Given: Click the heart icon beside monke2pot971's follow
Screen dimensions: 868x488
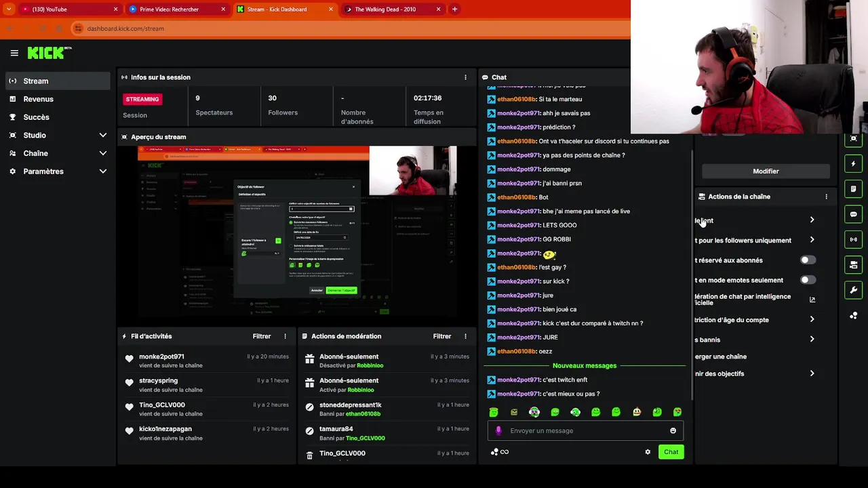Looking at the screenshot, I should coord(130,359).
